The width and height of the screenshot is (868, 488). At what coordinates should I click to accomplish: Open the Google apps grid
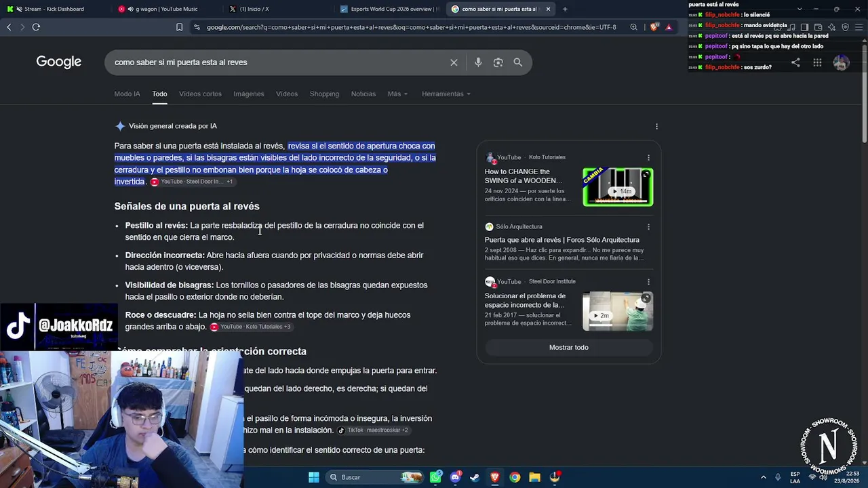tap(817, 62)
